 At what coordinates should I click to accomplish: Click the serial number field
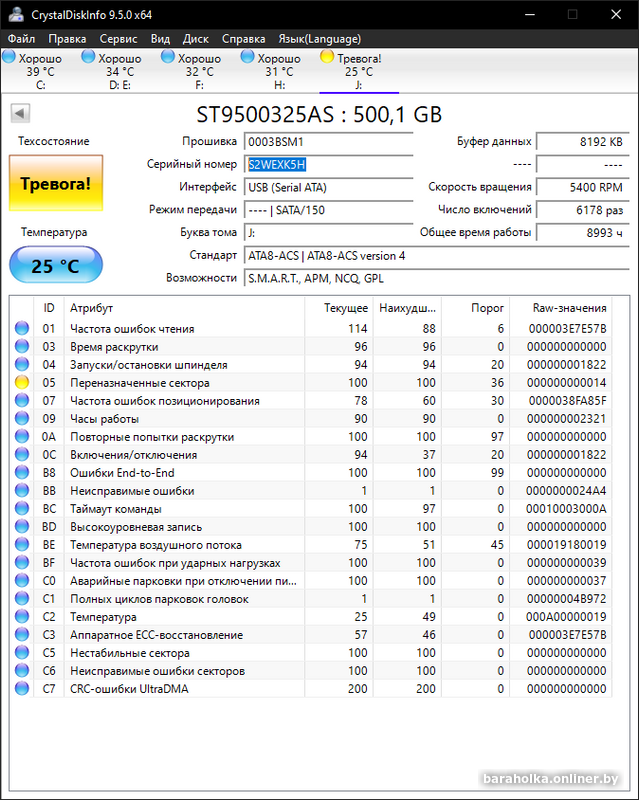[328, 164]
